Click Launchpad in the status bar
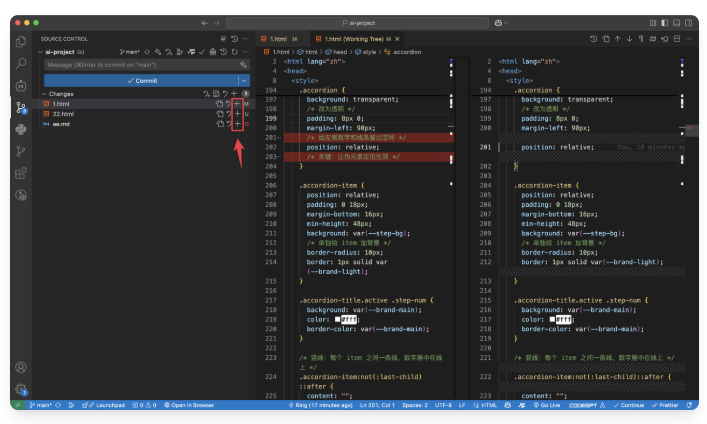 pos(103,405)
